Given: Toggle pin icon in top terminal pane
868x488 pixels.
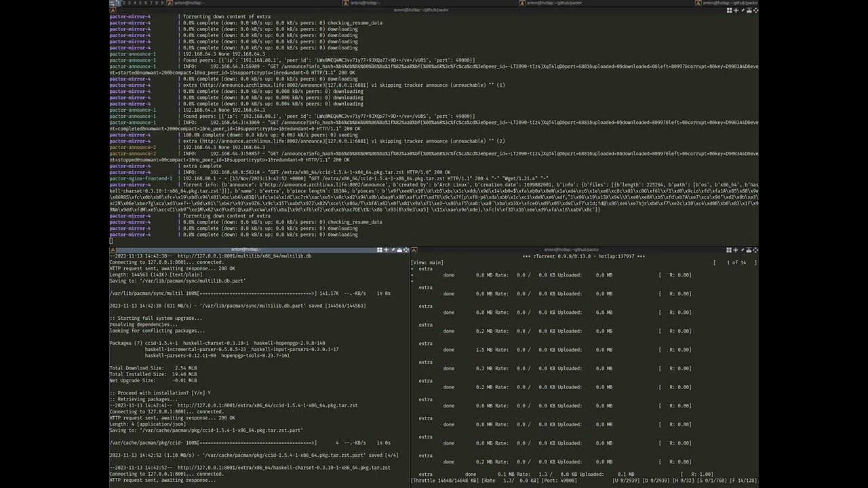Looking at the screenshot, I should coord(743,10).
